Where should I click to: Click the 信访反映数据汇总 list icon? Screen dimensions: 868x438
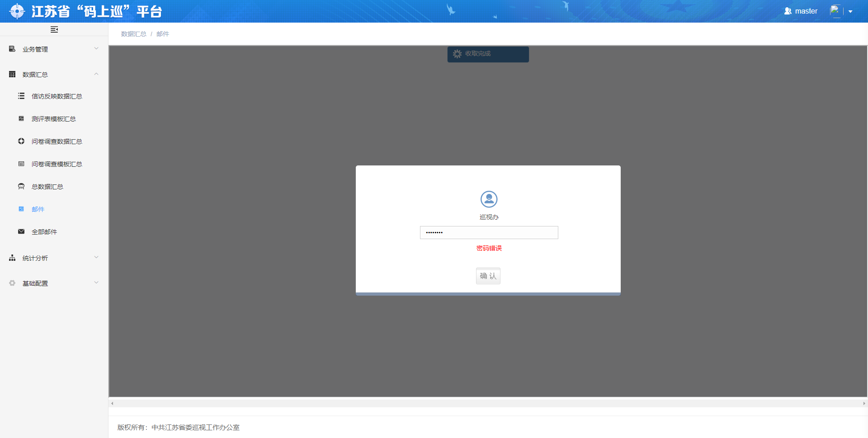[21, 96]
